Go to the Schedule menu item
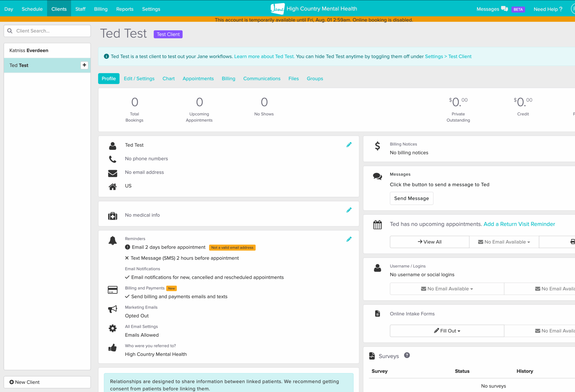575x392 pixels. (32, 9)
